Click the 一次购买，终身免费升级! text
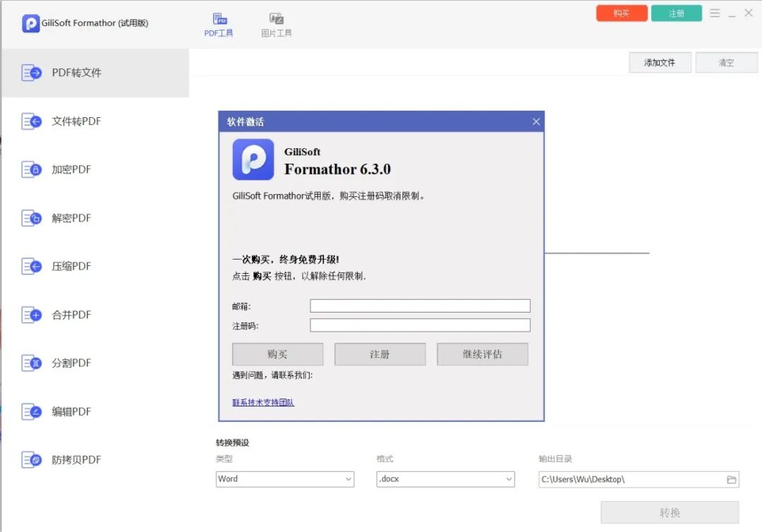 pos(286,260)
